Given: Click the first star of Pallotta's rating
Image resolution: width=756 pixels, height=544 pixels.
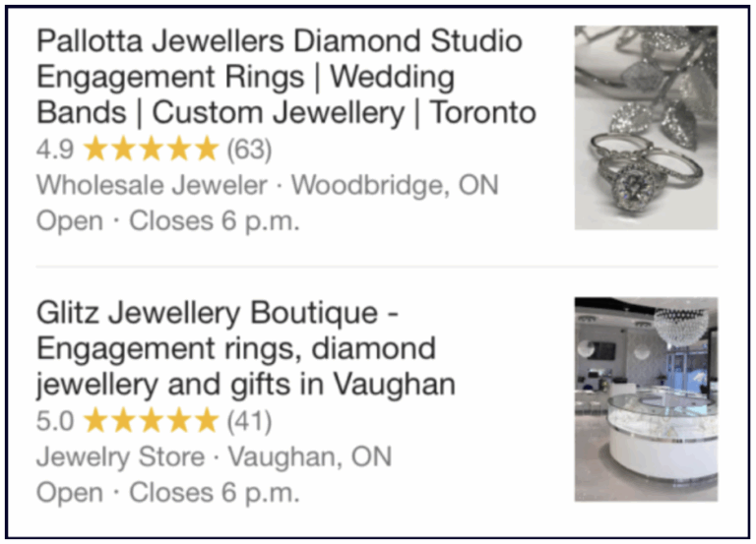Looking at the screenshot, I should click(96, 150).
